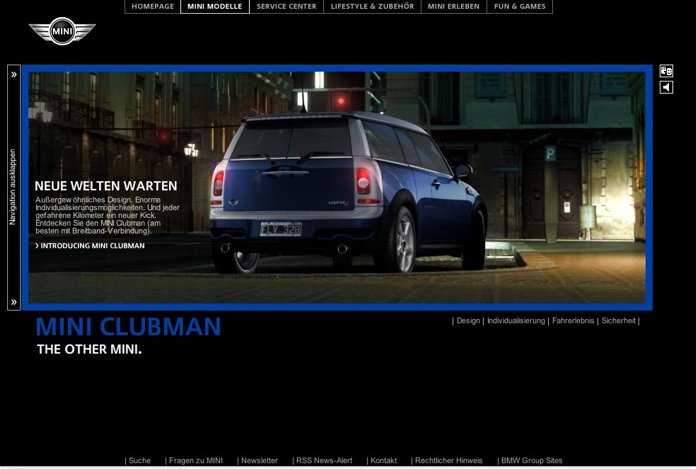This screenshot has width=696, height=469.
Task: Open Suche in the footer
Action: [139, 461]
